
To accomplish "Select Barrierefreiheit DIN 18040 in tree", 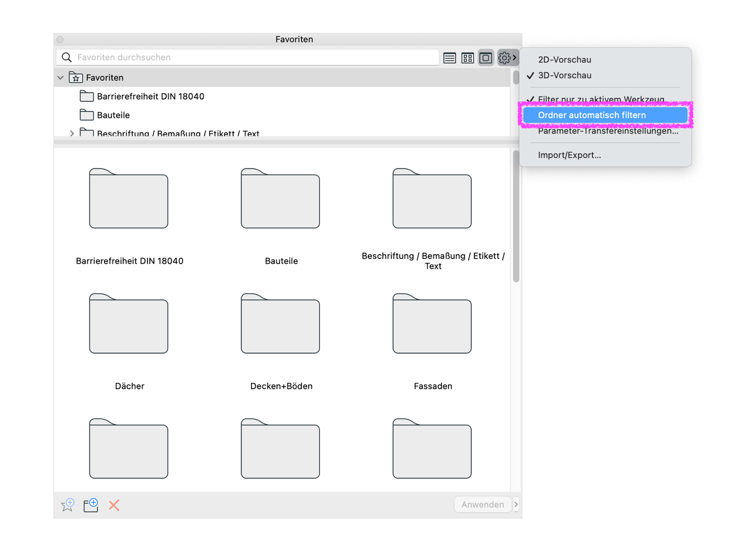I will click(x=150, y=96).
